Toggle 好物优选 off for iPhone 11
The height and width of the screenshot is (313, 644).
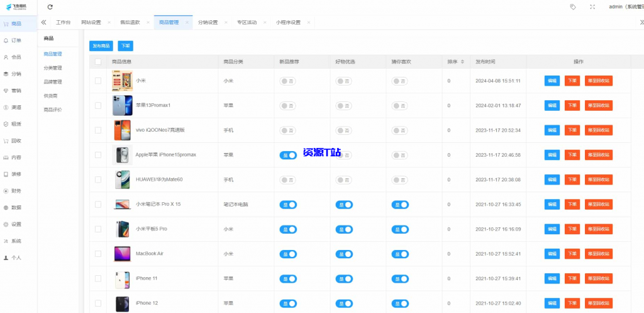coord(344,278)
